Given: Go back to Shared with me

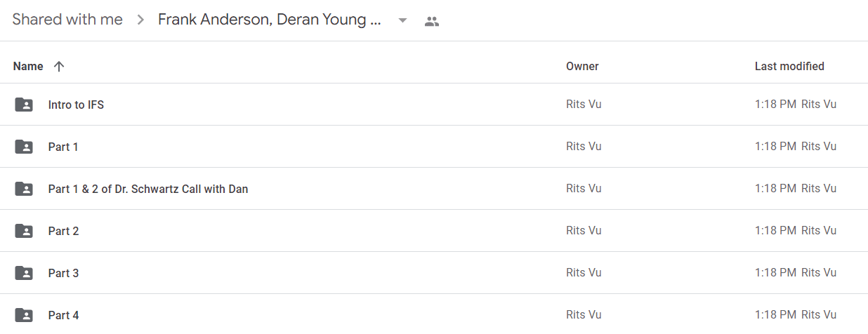Looking at the screenshot, I should (x=67, y=20).
